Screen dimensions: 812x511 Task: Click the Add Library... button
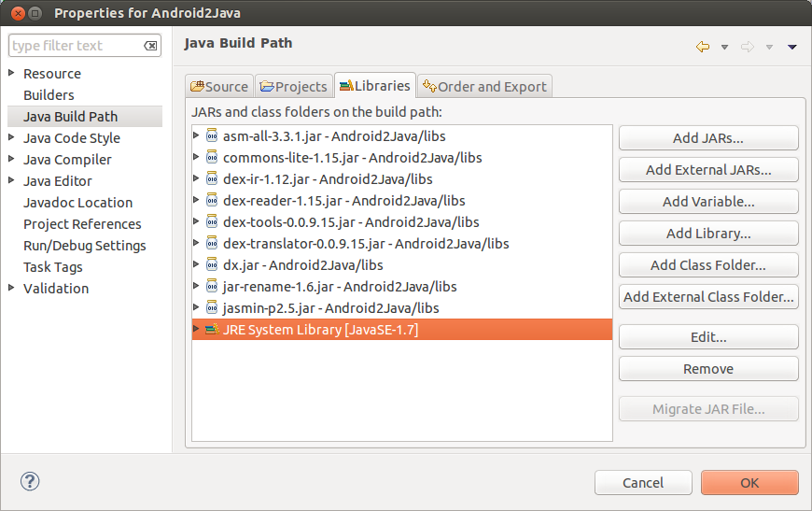[x=708, y=234]
